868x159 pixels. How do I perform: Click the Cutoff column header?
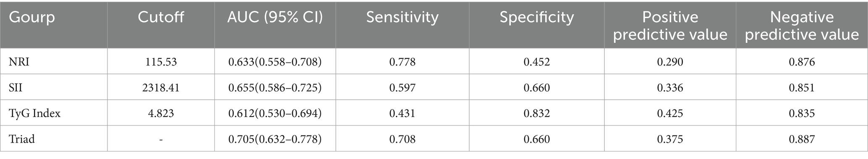point(161,17)
